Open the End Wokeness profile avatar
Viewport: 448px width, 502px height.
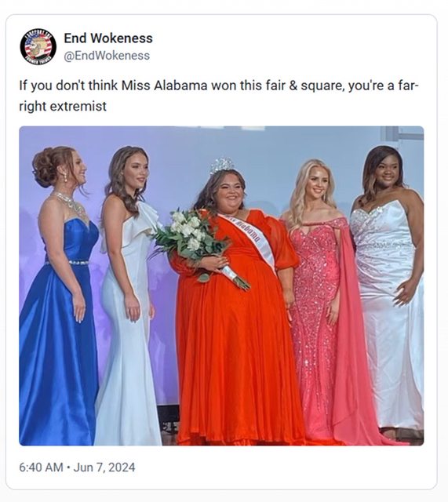coord(38,46)
